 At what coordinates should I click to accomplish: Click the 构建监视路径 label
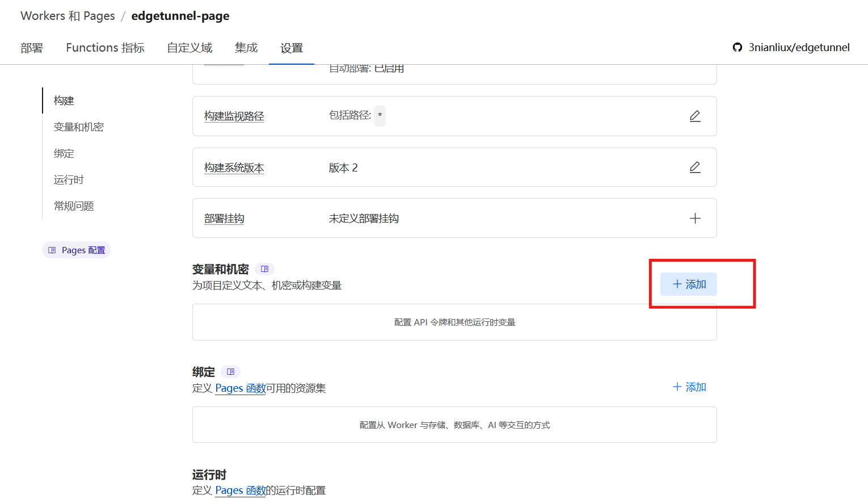(234, 116)
